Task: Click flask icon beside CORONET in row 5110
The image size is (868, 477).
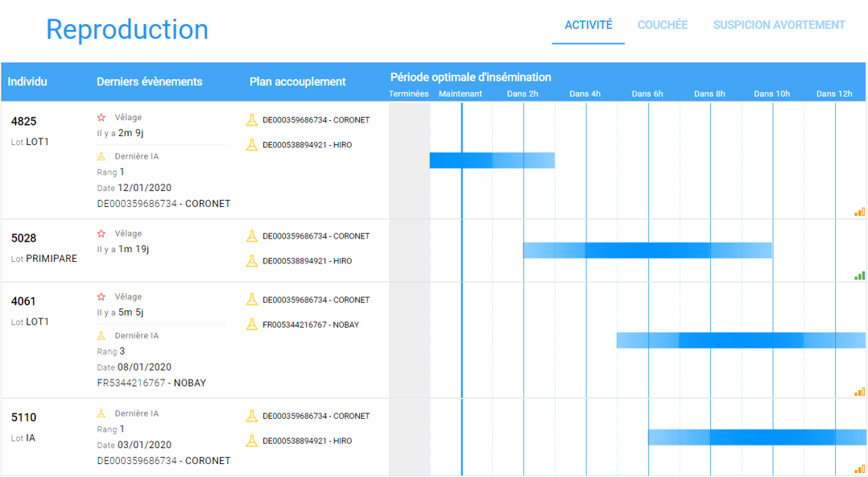Action: point(251,416)
